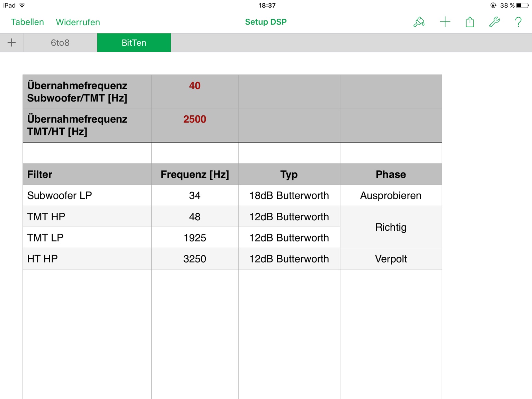The width and height of the screenshot is (532, 399).
Task: Select the 18dB Butterworth cell
Action: [289, 195]
